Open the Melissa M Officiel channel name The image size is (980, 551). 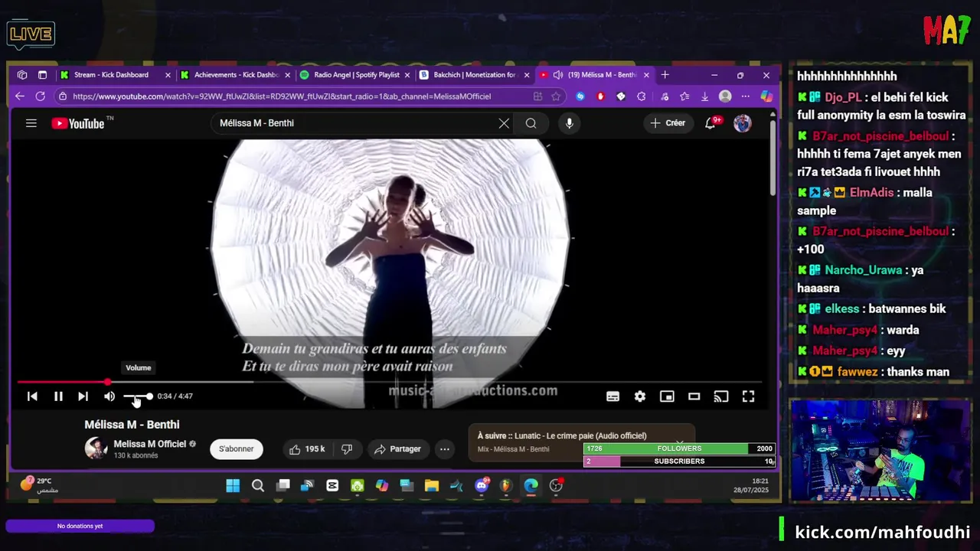150,444
